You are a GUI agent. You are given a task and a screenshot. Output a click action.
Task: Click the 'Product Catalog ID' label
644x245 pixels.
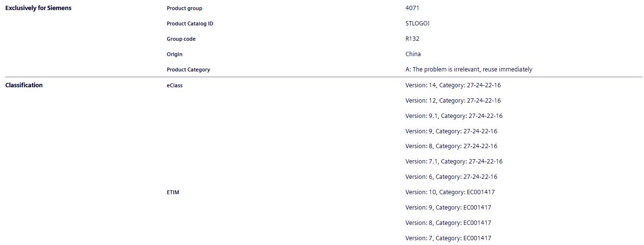(x=190, y=23)
